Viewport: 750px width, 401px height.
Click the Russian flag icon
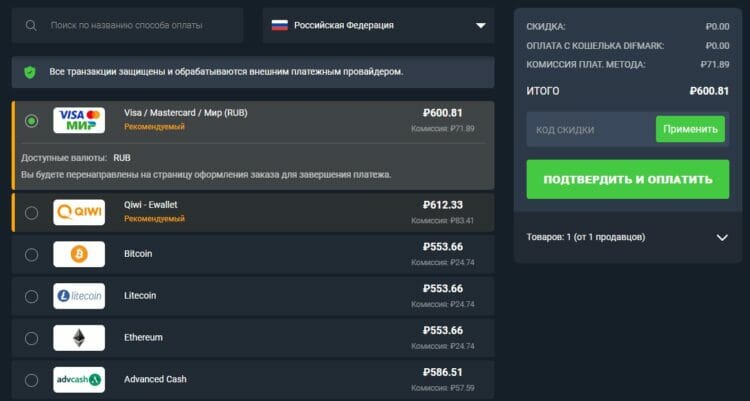click(280, 25)
